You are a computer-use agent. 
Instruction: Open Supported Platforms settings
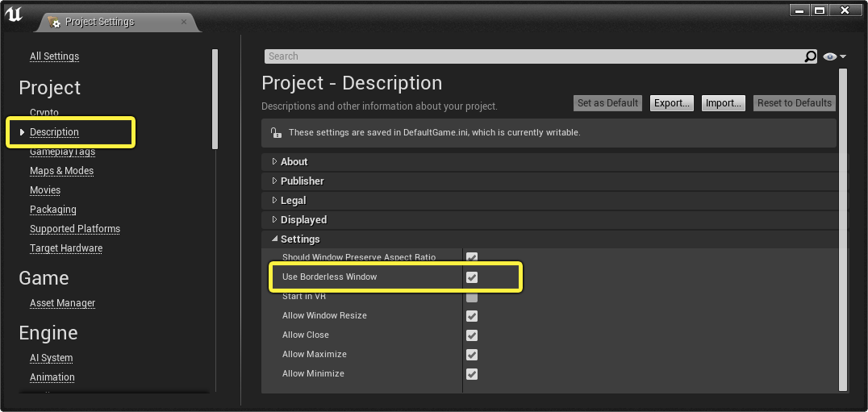[75, 229]
